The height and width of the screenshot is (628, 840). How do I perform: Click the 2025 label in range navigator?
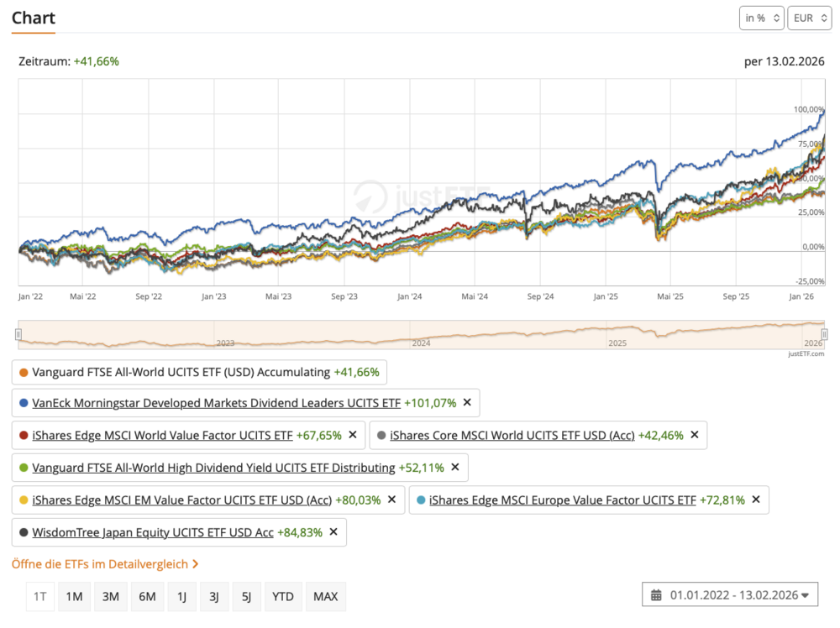(617, 343)
